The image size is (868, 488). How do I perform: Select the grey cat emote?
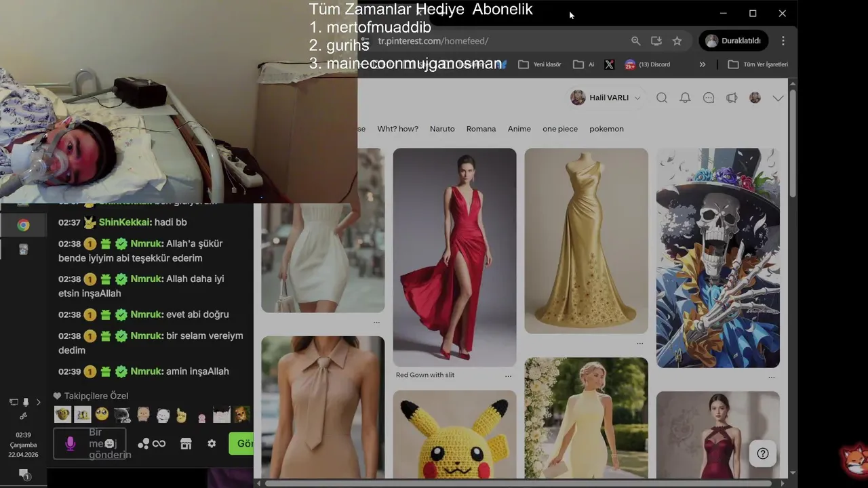123,414
